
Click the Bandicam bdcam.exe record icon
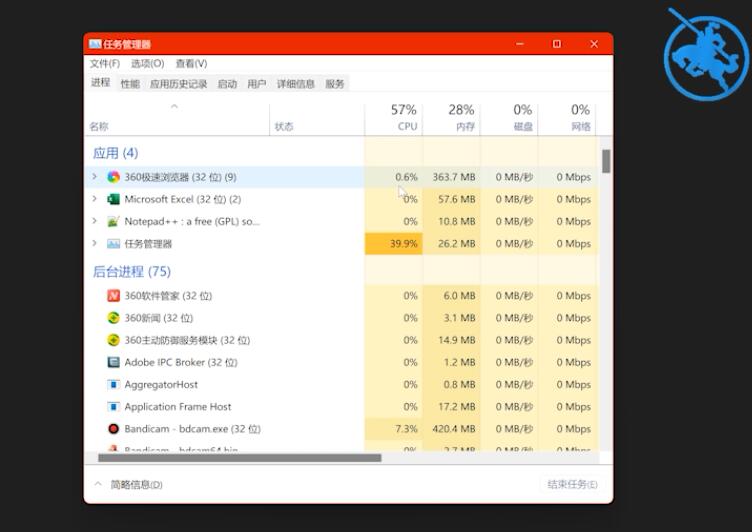(x=114, y=428)
